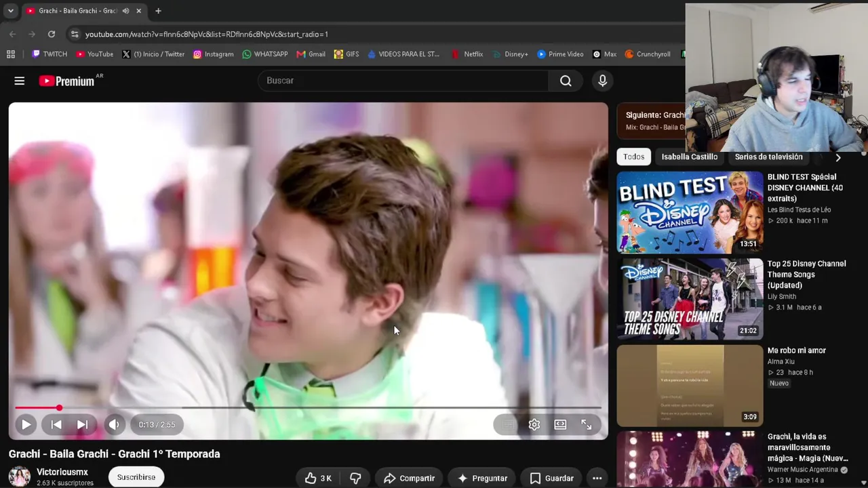The height and width of the screenshot is (488, 868).
Task: Go back in browser history
Action: click(13, 34)
